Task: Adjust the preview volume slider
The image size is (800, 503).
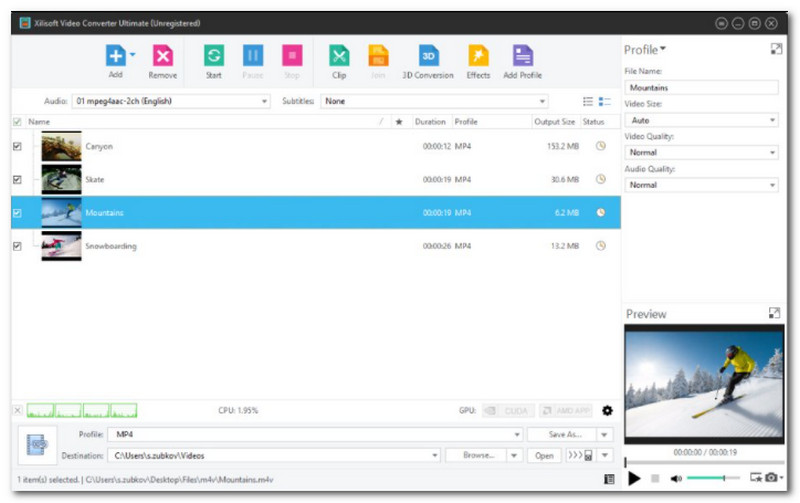Action: coord(713,479)
